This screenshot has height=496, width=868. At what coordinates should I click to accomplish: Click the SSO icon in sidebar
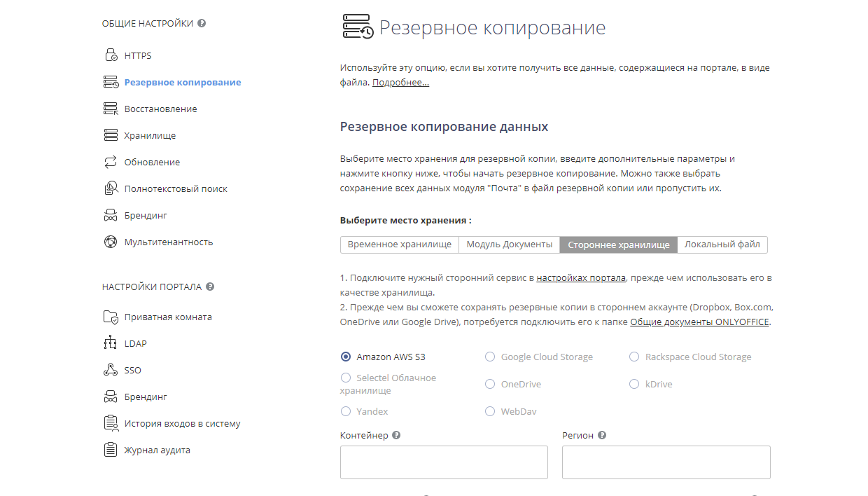111,370
